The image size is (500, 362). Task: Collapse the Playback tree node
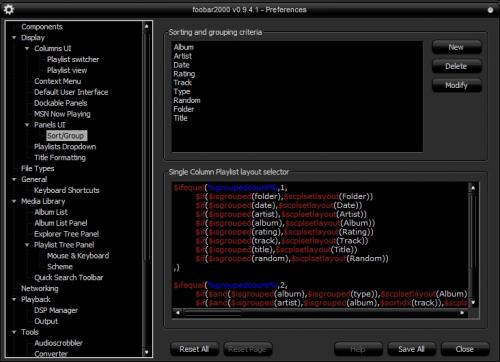pos(14,299)
